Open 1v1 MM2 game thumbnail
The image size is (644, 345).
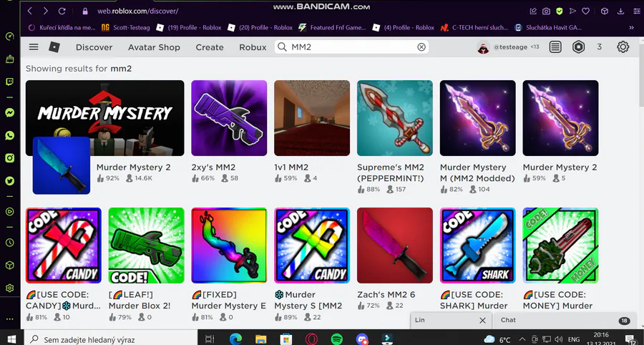(x=312, y=118)
